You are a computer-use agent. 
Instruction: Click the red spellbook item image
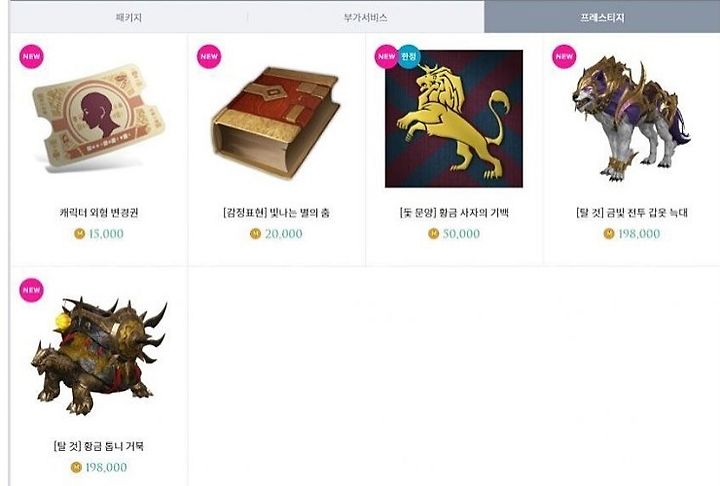pyautogui.click(x=276, y=123)
